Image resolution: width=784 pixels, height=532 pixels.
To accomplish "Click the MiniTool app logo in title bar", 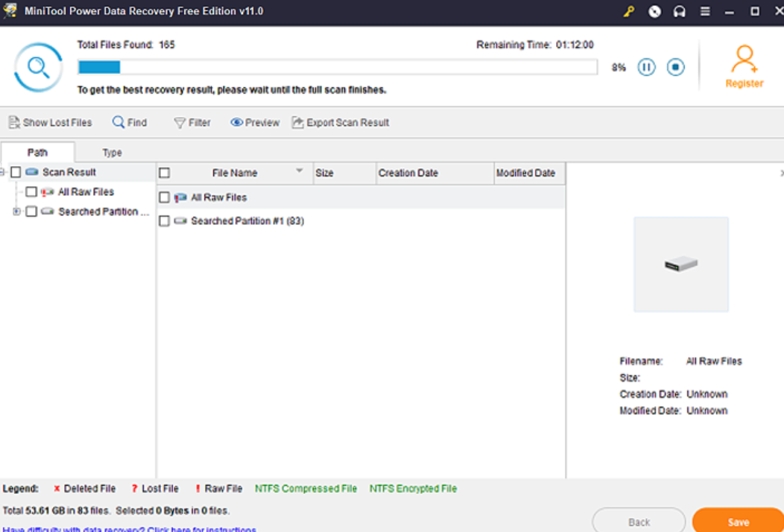I will (x=10, y=11).
